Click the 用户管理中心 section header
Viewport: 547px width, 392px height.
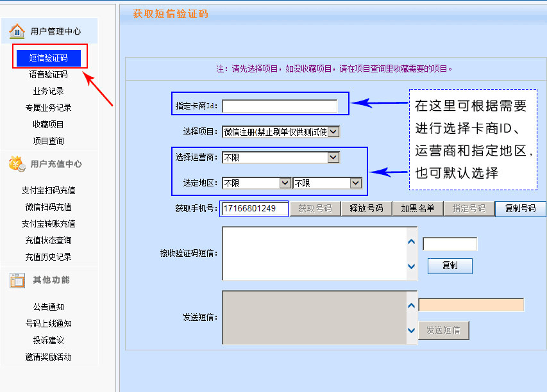pyautogui.click(x=55, y=31)
